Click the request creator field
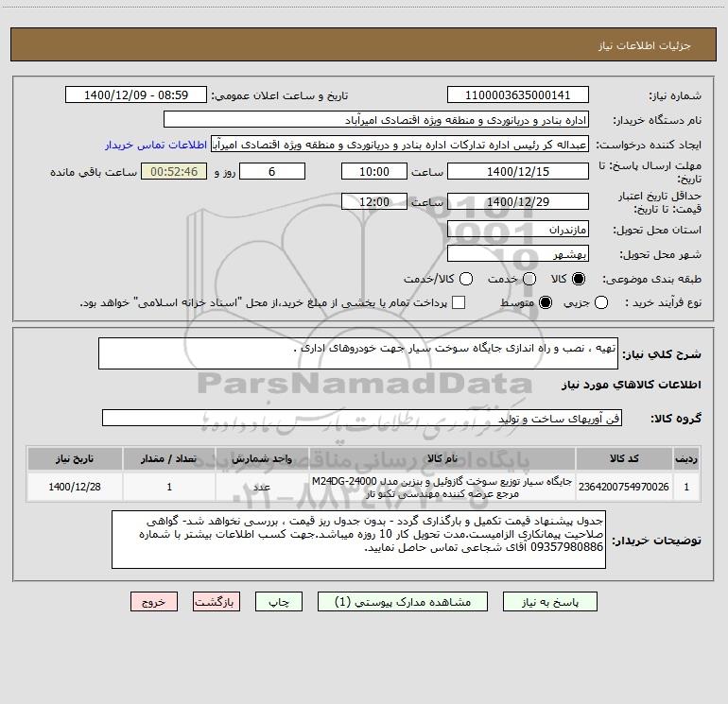Image resolution: width=728 pixels, height=704 pixels. click(400, 145)
